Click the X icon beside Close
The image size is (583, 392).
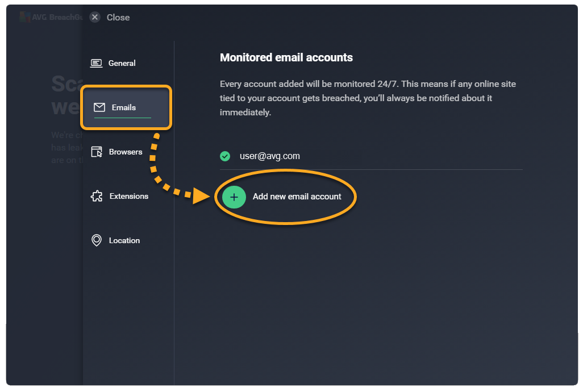95,17
